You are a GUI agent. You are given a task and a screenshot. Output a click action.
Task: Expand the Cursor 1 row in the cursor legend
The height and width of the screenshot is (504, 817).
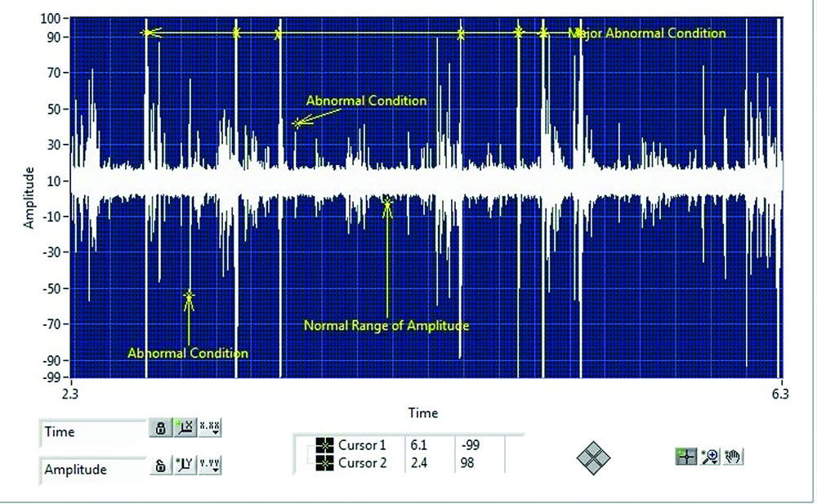coord(314,445)
